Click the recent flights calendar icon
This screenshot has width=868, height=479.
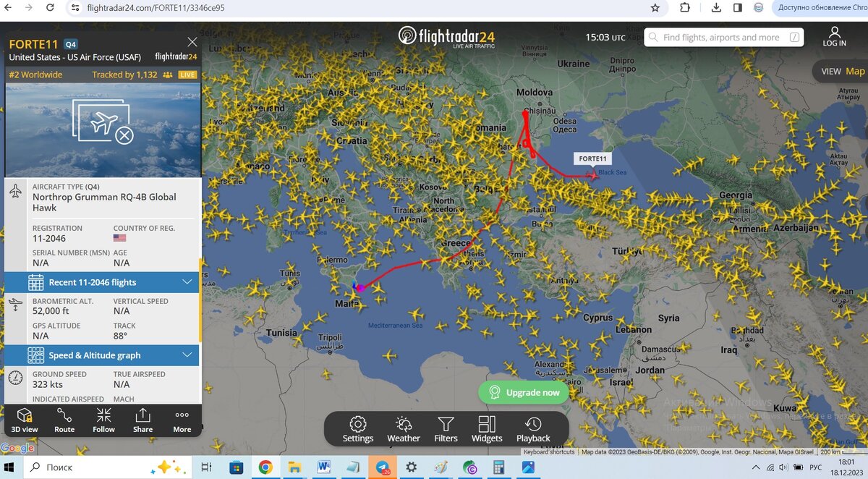click(x=36, y=282)
